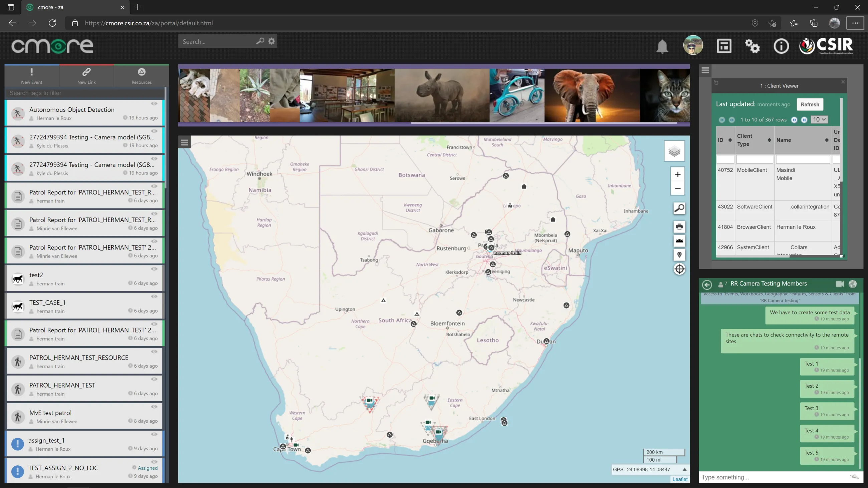
Task: Click the Refresh button in Client Viewer
Action: point(810,104)
